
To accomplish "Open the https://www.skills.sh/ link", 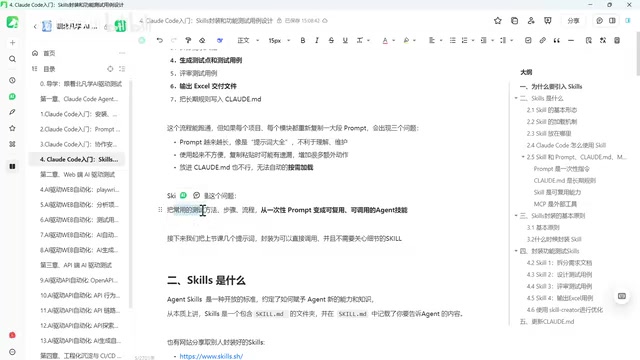I will click(211, 356).
